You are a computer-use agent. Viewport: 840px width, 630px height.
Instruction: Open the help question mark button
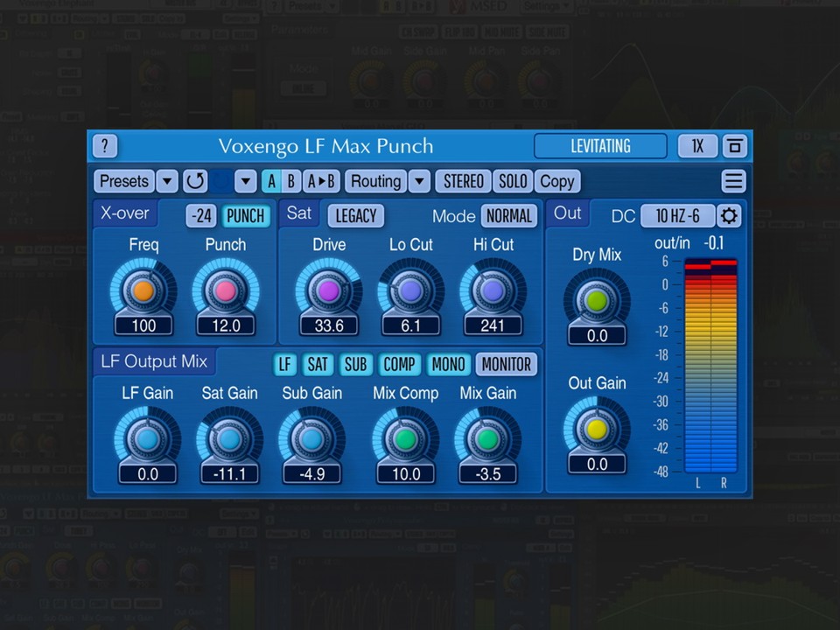tap(105, 146)
